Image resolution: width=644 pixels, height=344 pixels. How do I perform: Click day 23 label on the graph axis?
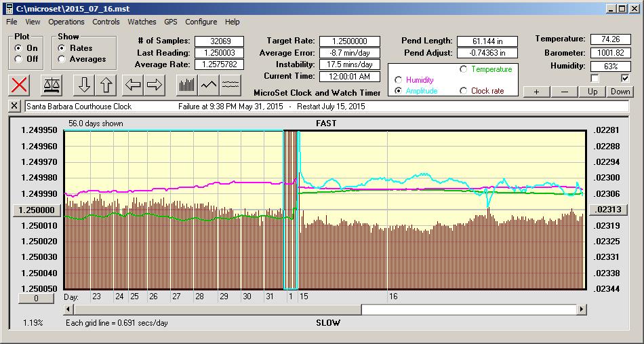click(x=96, y=297)
